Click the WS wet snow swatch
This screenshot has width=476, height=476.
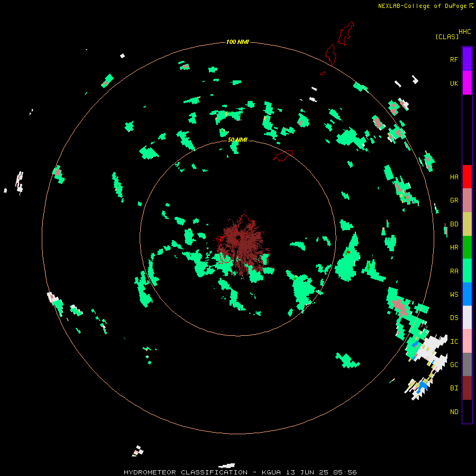point(467,294)
